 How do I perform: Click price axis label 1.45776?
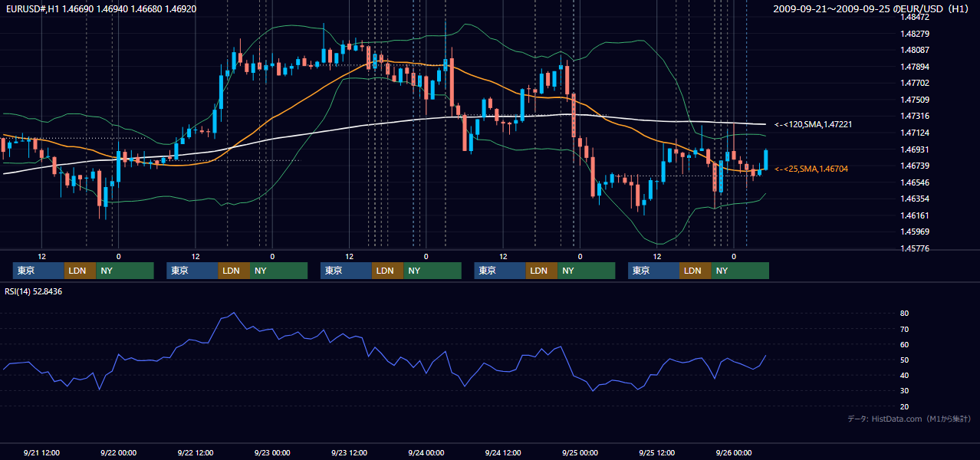coord(915,248)
